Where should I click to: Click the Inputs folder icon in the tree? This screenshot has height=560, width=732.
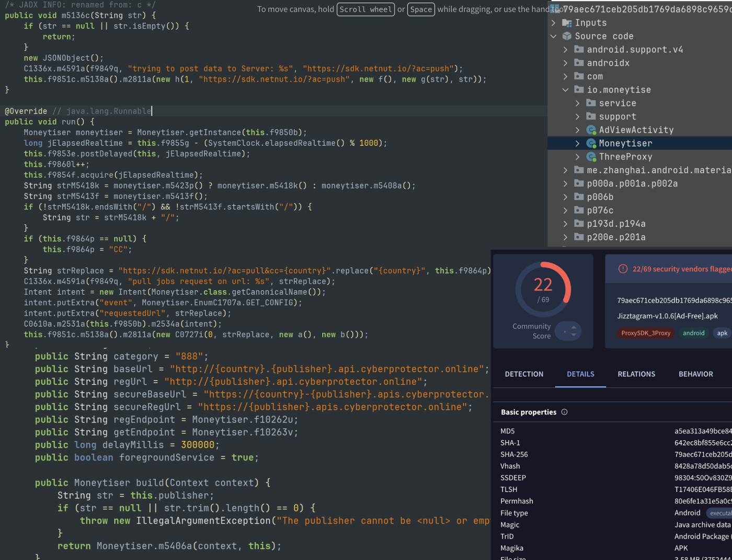567,23
